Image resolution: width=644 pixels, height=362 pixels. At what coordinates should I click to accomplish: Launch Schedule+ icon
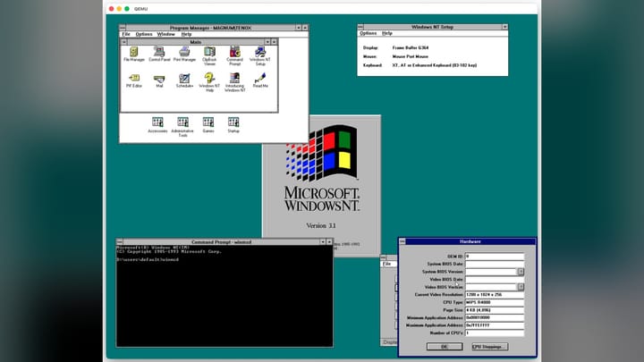pos(184,80)
